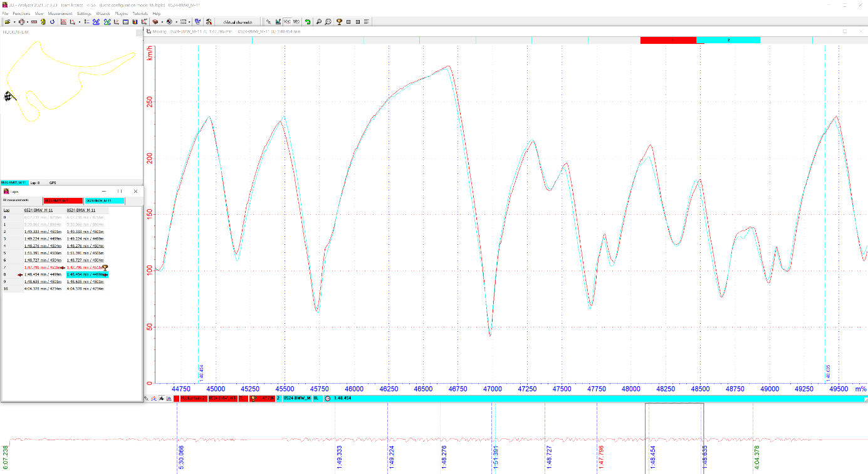This screenshot has height=474, width=868.
Task: Expand dropdown arrow beside the book icon
Action: [x=162, y=21]
